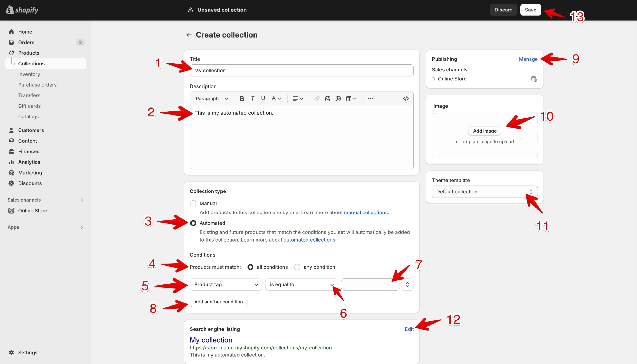Toggle italic formatting in description toolbar
The height and width of the screenshot is (364, 637).
(x=252, y=99)
